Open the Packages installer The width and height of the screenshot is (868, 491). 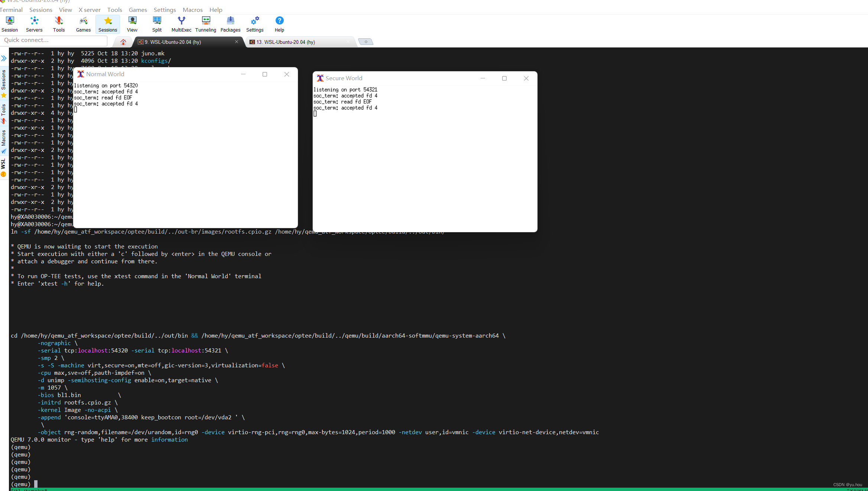point(230,24)
